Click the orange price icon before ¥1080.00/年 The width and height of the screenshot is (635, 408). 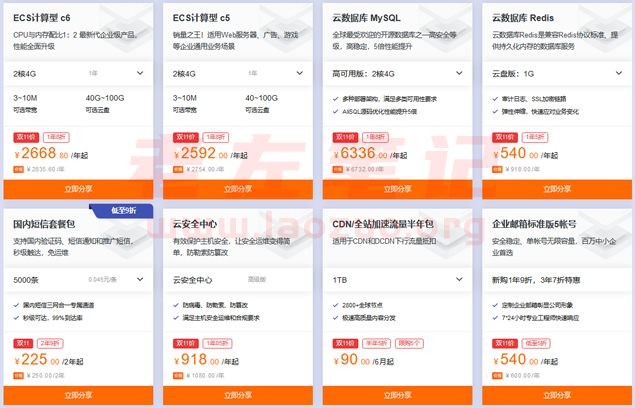point(178,376)
